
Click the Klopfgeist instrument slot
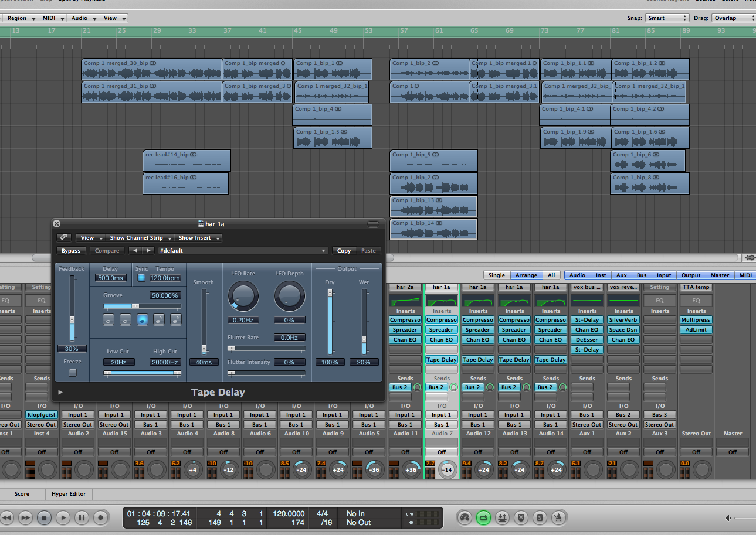42,415
